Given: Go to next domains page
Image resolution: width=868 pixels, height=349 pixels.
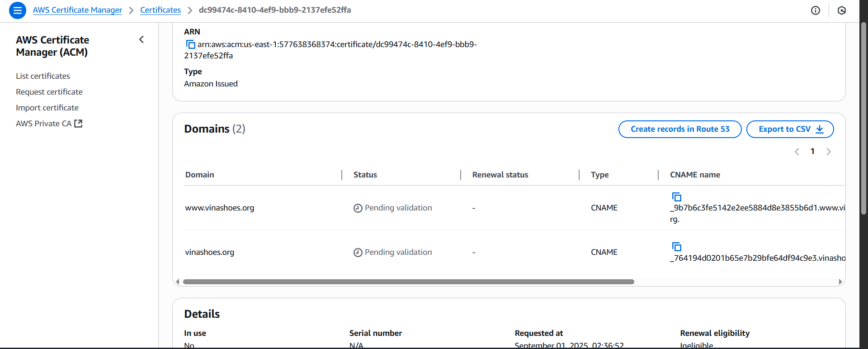Looking at the screenshot, I should [x=828, y=152].
